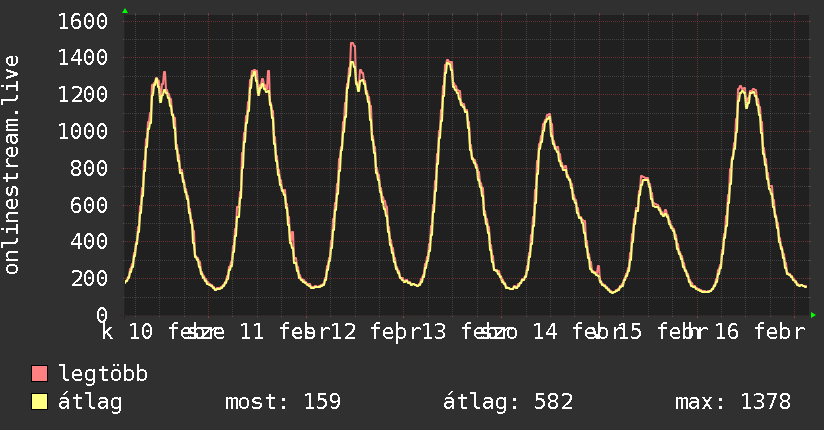Image resolution: width=824 pixels, height=430 pixels.
Task: Click the 'most: 159' statistic
Action: click(x=282, y=402)
